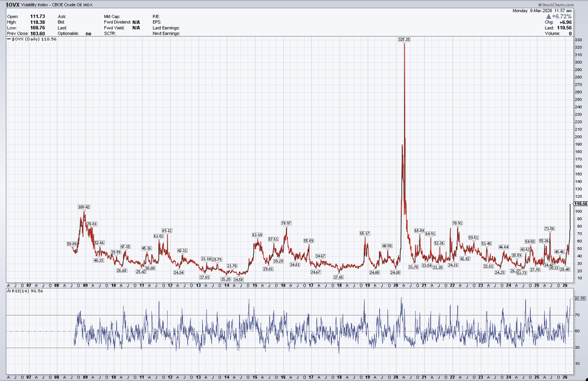Select the 78.97 peak label near 2016
The height and width of the screenshot is (381, 588).
click(286, 223)
